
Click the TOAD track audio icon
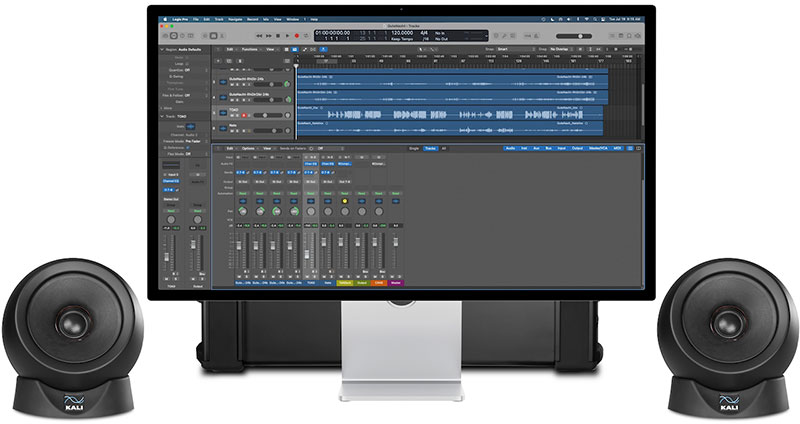click(223, 113)
